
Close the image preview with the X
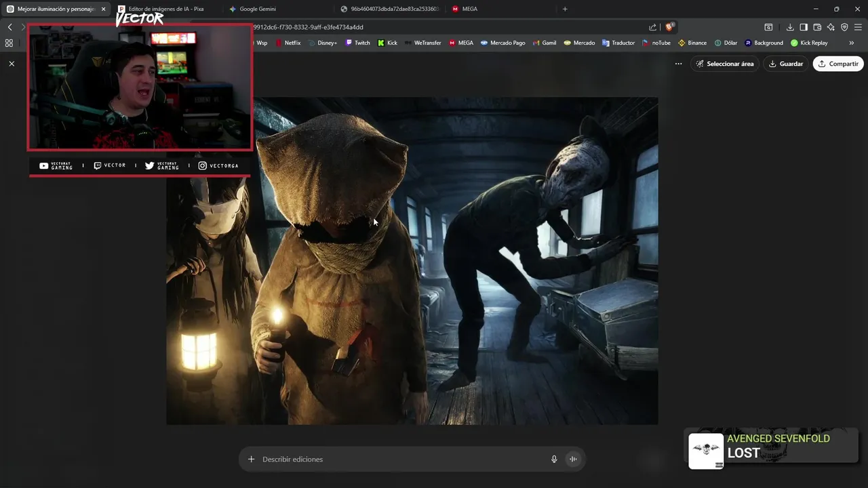(x=12, y=64)
